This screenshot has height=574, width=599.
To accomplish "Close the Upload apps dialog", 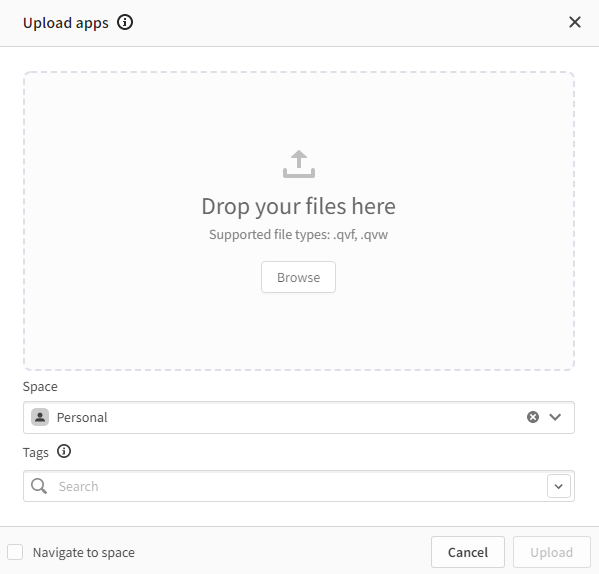I will (575, 22).
